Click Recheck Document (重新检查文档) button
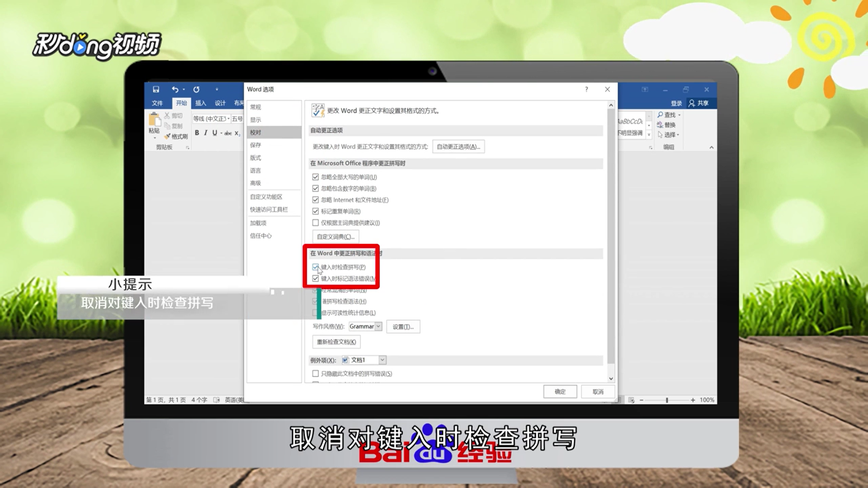 [336, 342]
